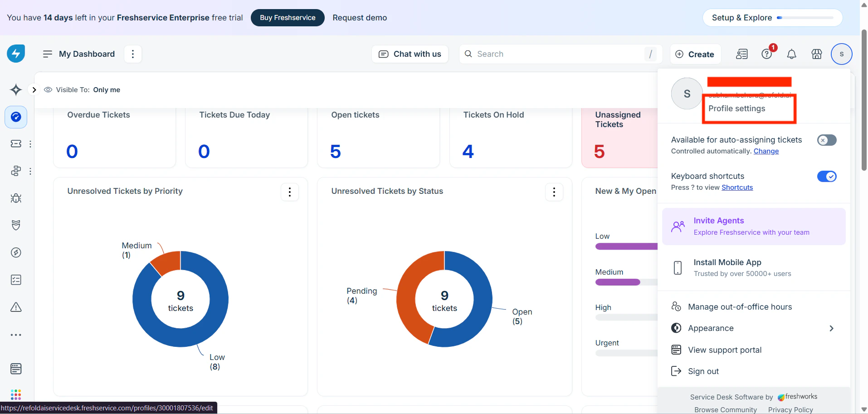Open the bug icon in sidebar
The height and width of the screenshot is (414, 868).
click(16, 198)
